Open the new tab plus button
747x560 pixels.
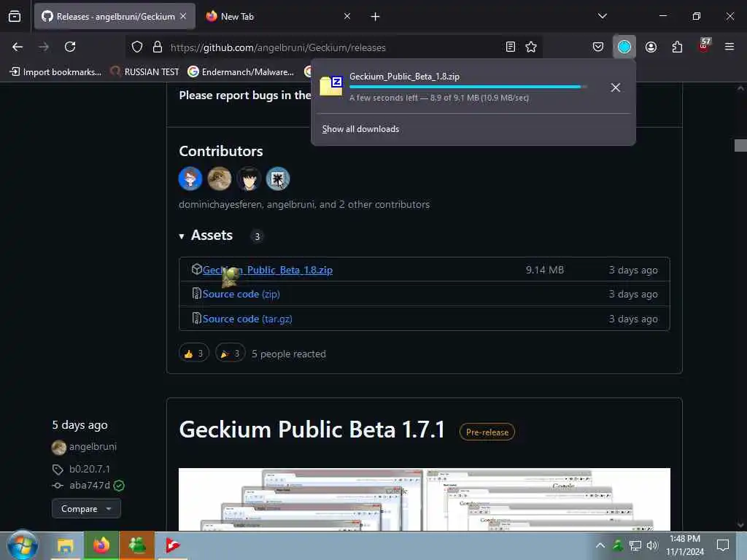(x=375, y=17)
